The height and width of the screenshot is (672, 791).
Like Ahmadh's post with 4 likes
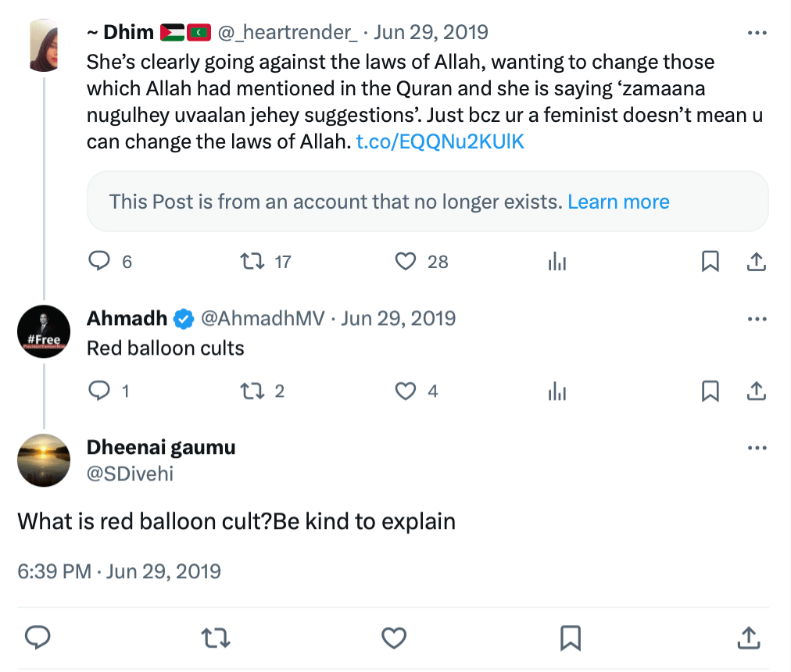click(x=406, y=391)
